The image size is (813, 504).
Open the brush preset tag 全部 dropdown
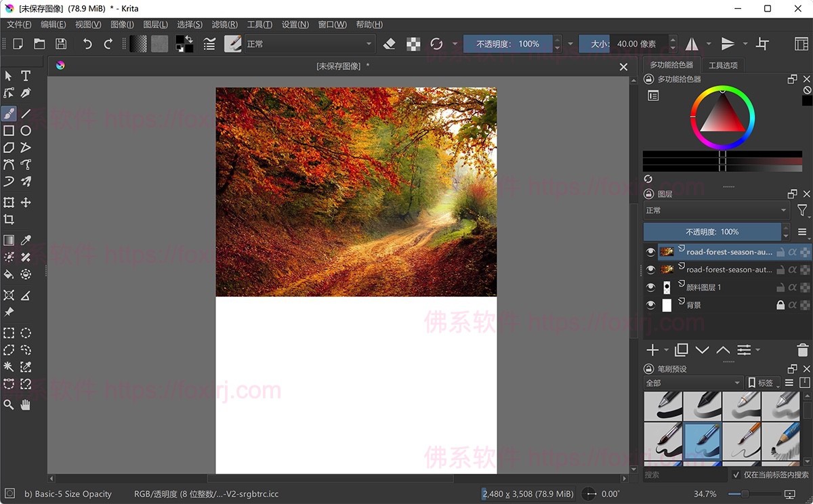pos(692,382)
